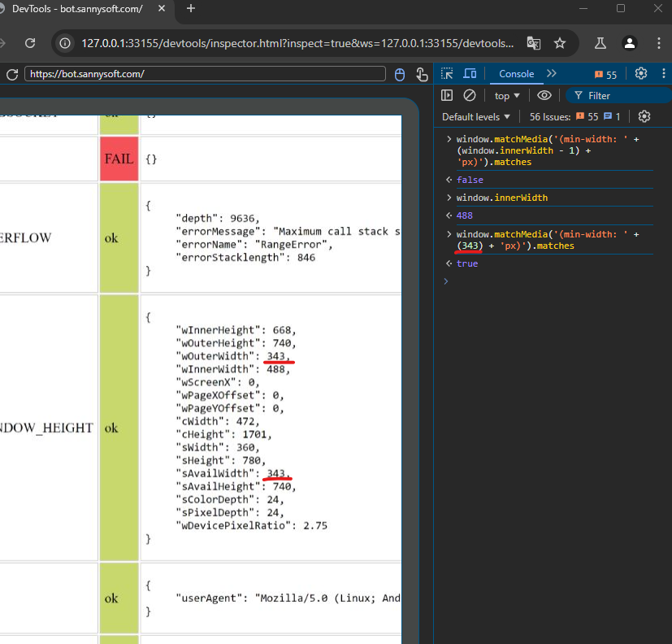Open console settings gear beside issues count
Viewport: 672px width, 644px height.
644,117
